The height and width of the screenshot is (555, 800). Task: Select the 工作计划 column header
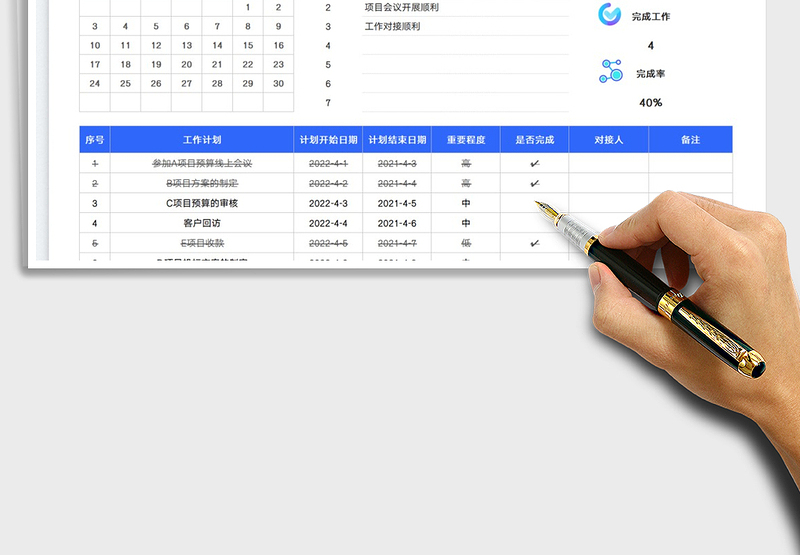pos(202,140)
